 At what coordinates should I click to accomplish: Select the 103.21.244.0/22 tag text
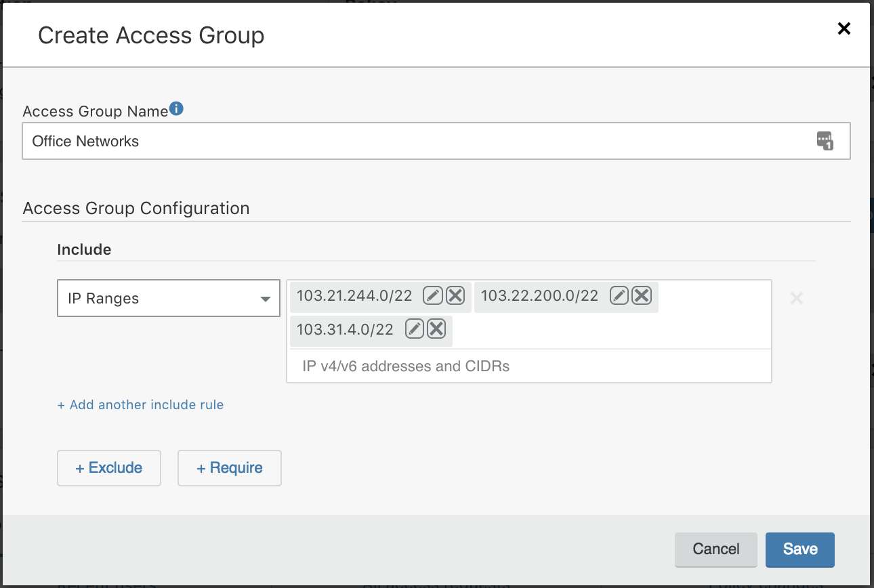[354, 296]
